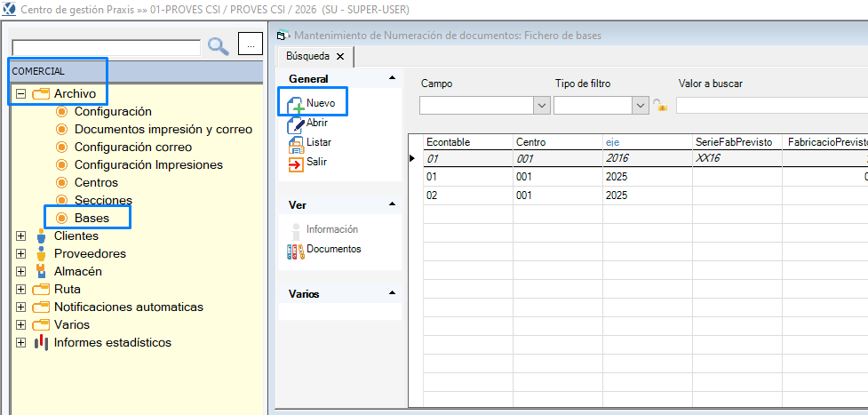The image size is (868, 415).
Task: Click the Notificaciones automaticas folder icon
Action: tap(41, 307)
